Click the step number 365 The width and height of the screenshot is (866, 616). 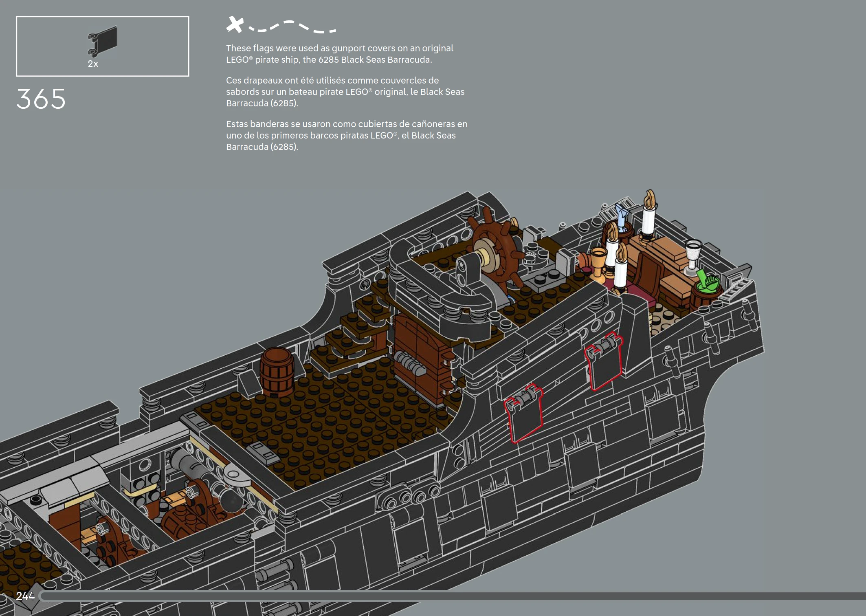(41, 99)
